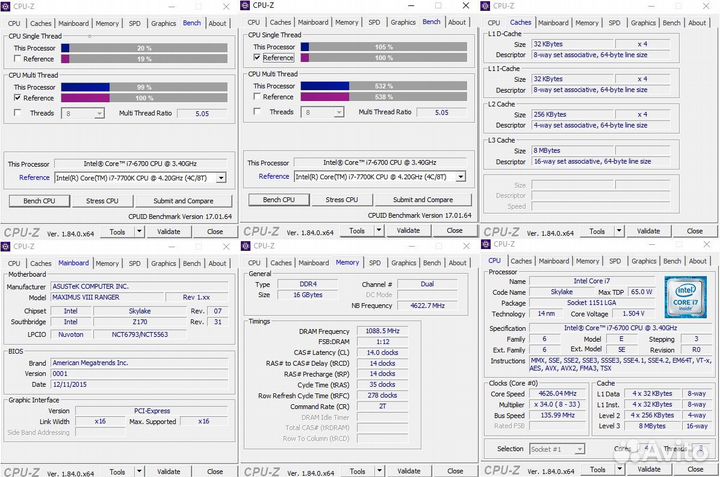This screenshot has width=720, height=477.
Task: Expand the Tools arrow in the 99% Bench window
Action: [139, 231]
